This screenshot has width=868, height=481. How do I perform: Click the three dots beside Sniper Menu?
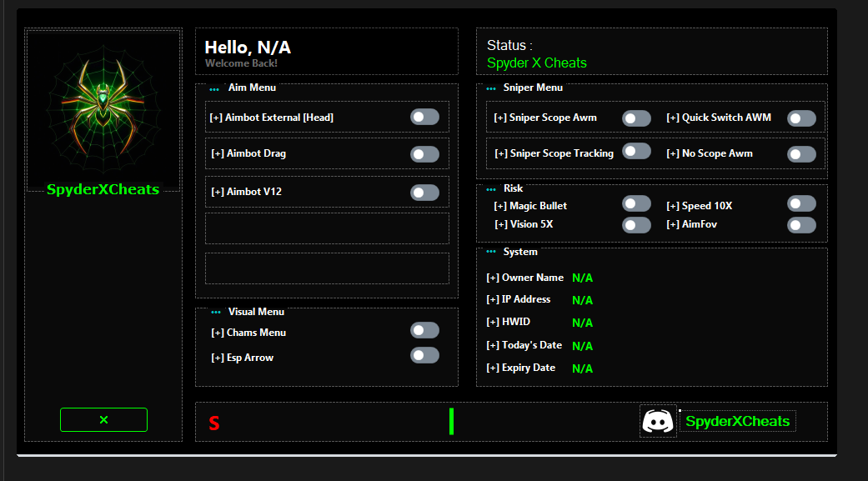coord(491,89)
